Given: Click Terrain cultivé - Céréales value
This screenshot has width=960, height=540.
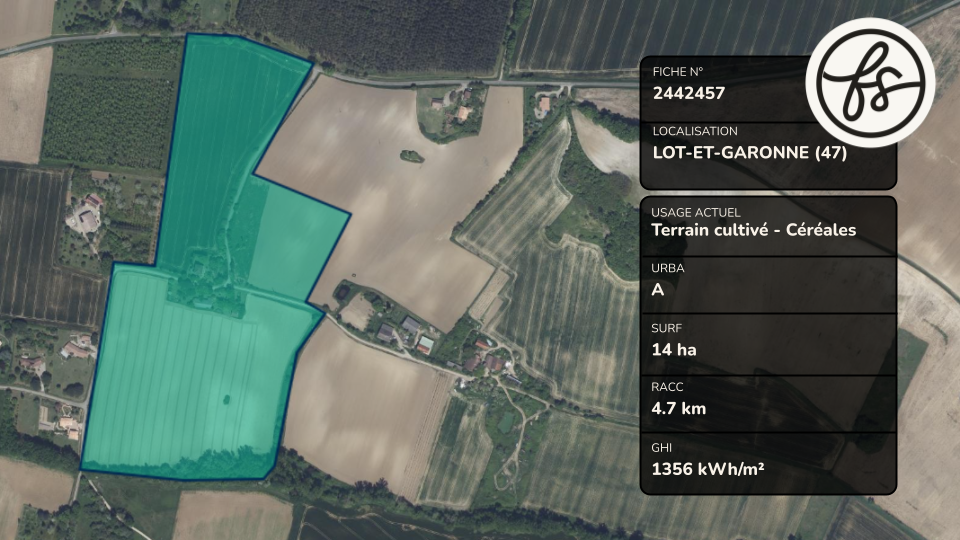Looking at the screenshot, I should 754,230.
